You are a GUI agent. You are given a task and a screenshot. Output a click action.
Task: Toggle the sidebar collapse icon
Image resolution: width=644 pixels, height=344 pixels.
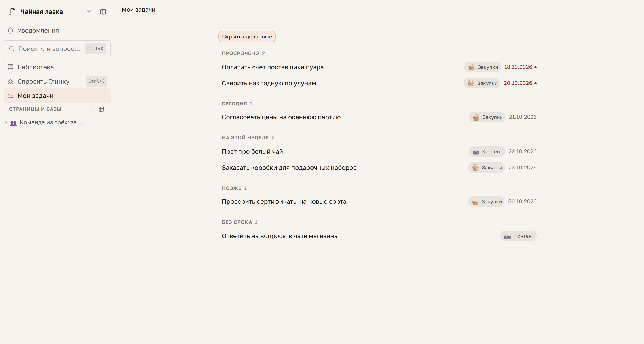coord(103,12)
